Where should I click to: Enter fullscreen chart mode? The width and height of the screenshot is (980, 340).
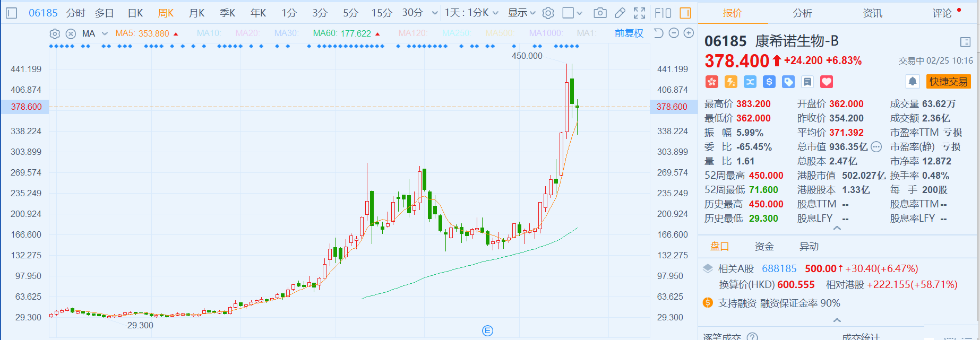(x=640, y=13)
